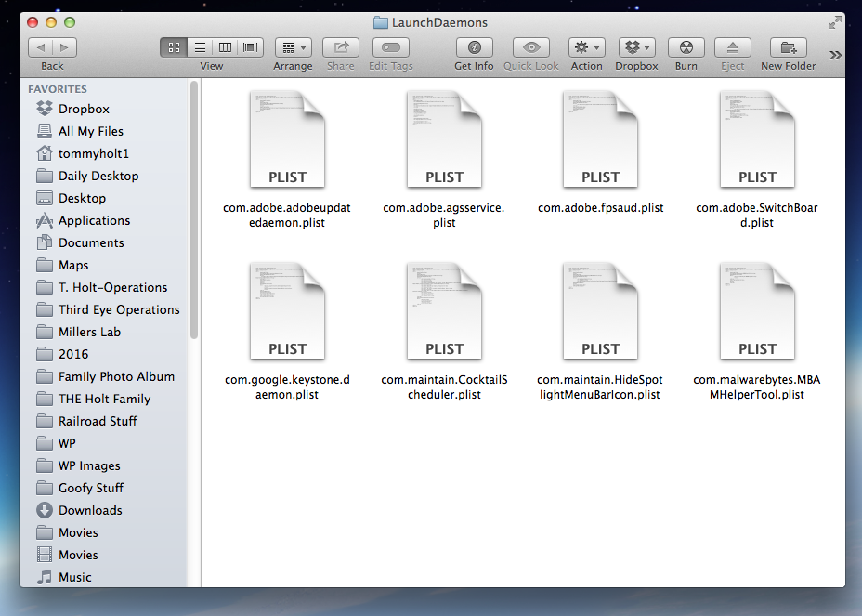This screenshot has height=616, width=862.
Task: Enter full screen with corner arrows
Action: 834,22
